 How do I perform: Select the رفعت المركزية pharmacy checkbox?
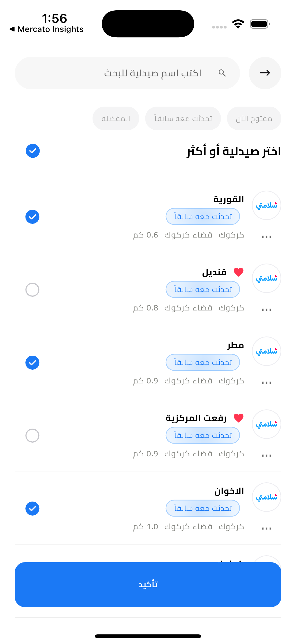[32, 436]
